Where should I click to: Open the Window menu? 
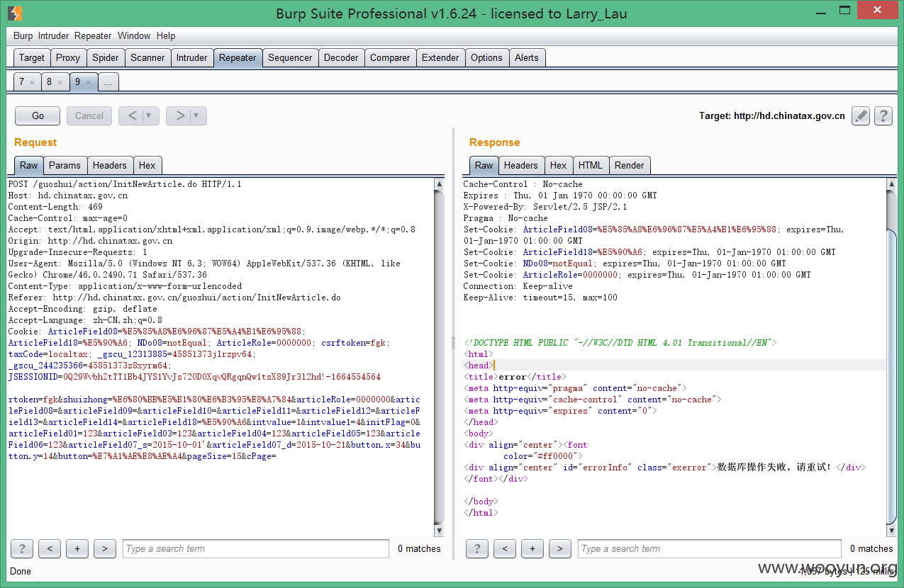134,35
